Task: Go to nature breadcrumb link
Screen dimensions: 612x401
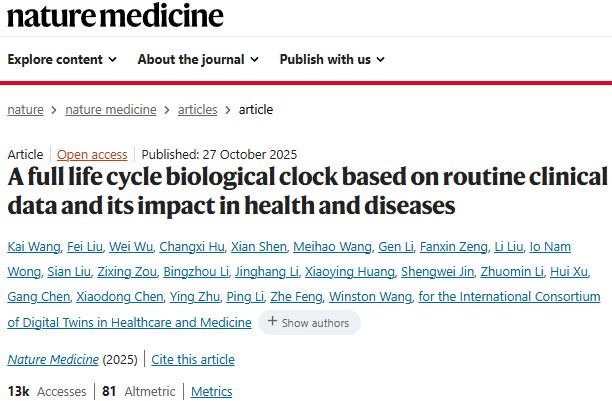Action: pyautogui.click(x=25, y=110)
